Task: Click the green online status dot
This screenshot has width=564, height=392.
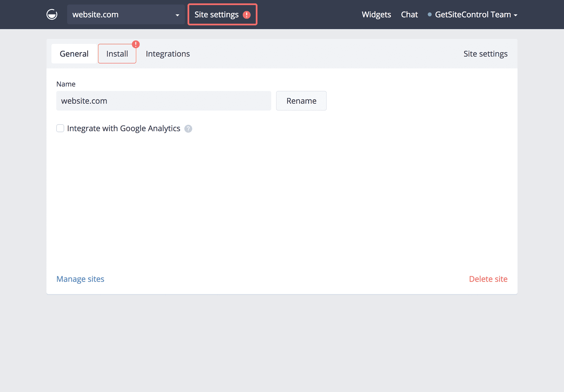Action: (x=429, y=14)
